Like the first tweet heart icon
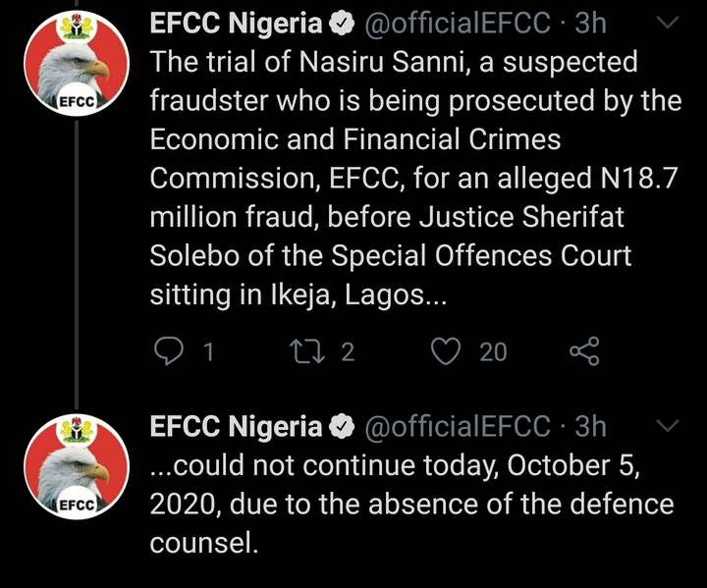 446,350
